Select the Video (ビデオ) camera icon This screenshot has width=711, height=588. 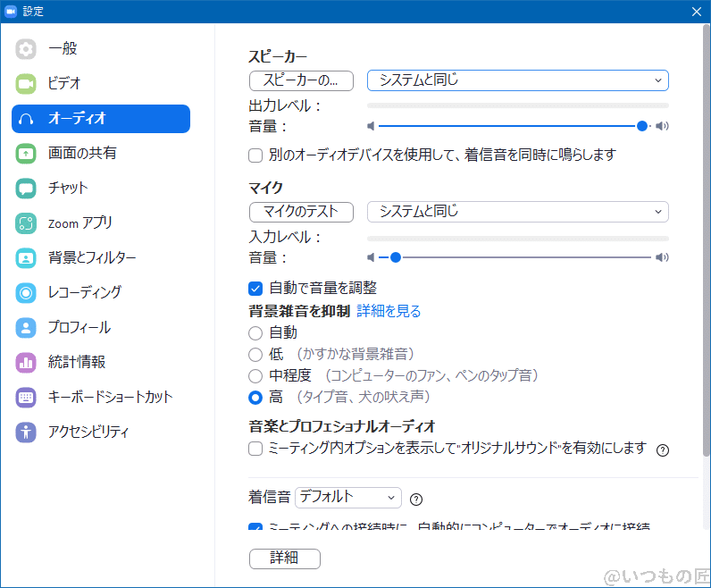tap(26, 84)
